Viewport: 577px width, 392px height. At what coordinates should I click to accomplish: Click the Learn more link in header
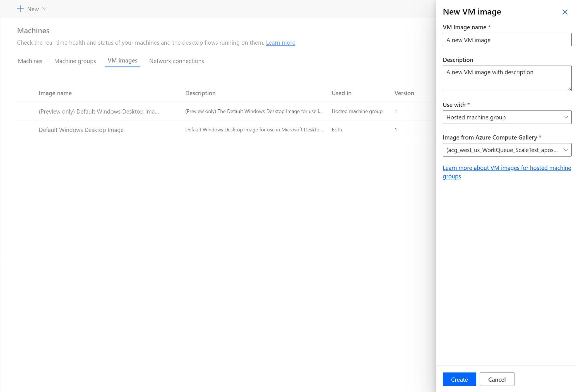[280, 42]
